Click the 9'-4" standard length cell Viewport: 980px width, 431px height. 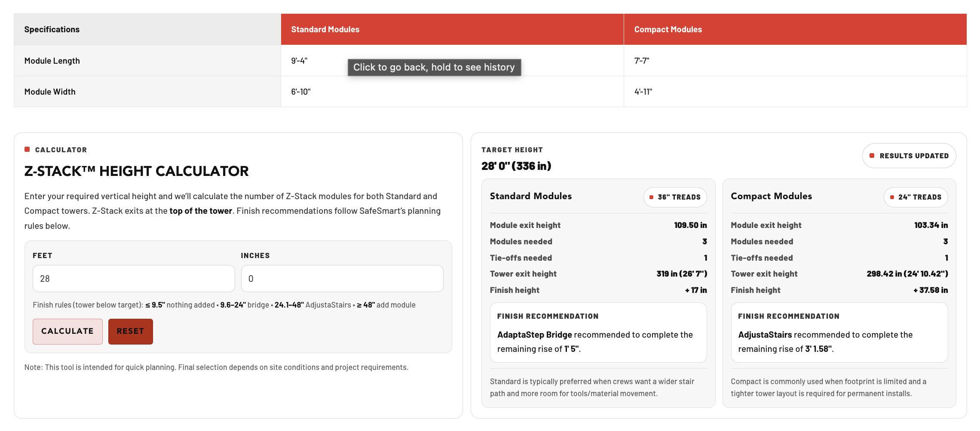(x=452, y=61)
